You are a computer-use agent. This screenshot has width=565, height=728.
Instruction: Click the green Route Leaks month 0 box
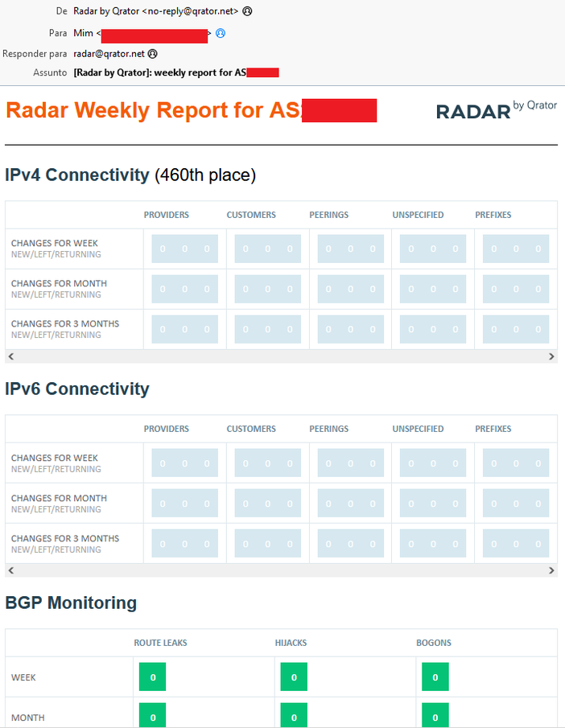point(152,715)
